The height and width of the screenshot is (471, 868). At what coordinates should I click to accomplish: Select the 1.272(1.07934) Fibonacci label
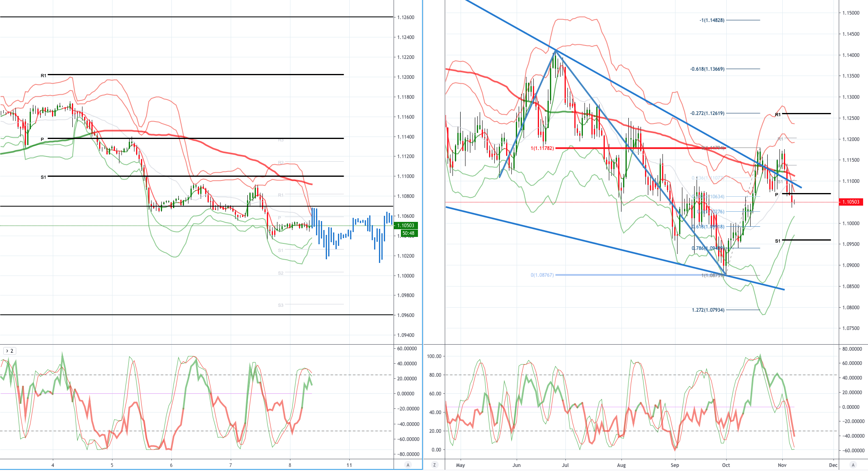[708, 310]
